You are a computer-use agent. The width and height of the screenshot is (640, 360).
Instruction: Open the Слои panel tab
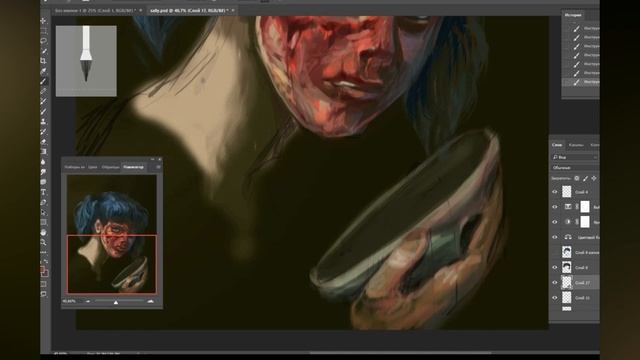tap(557, 145)
